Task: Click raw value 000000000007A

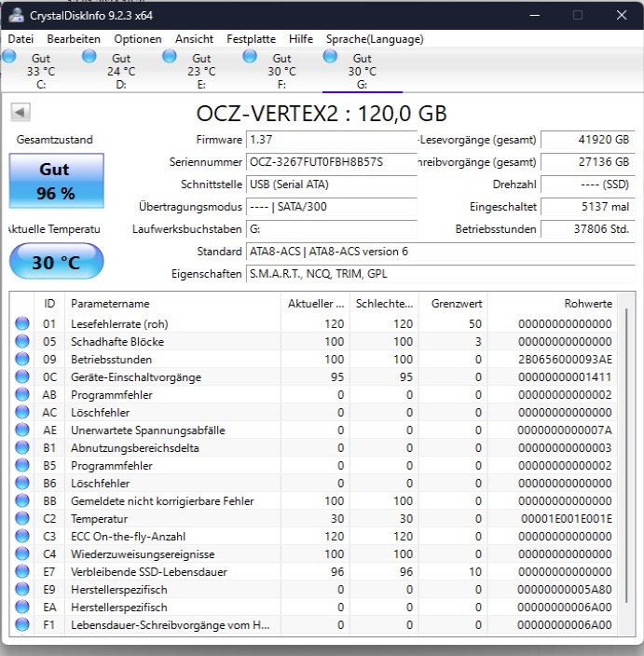Action: (x=565, y=430)
